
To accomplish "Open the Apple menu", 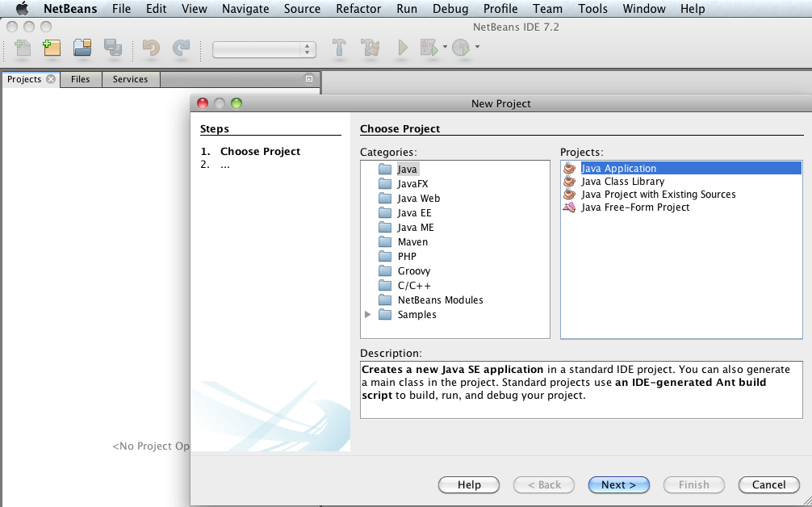I will (23, 9).
